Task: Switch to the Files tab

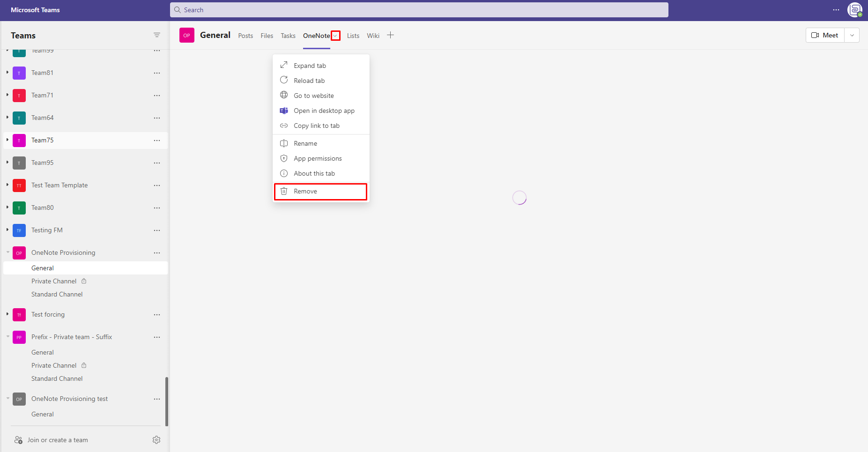Action: tap(267, 36)
